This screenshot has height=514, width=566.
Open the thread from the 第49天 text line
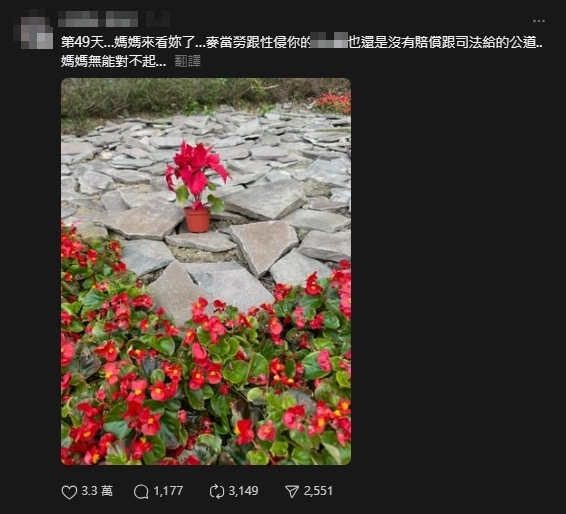point(301,42)
